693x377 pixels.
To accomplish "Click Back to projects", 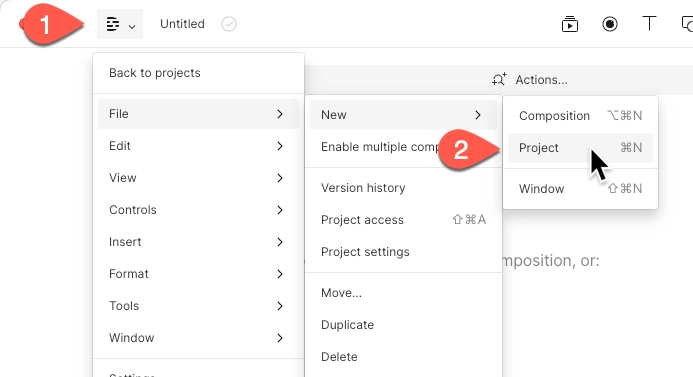I will pyautogui.click(x=155, y=73).
